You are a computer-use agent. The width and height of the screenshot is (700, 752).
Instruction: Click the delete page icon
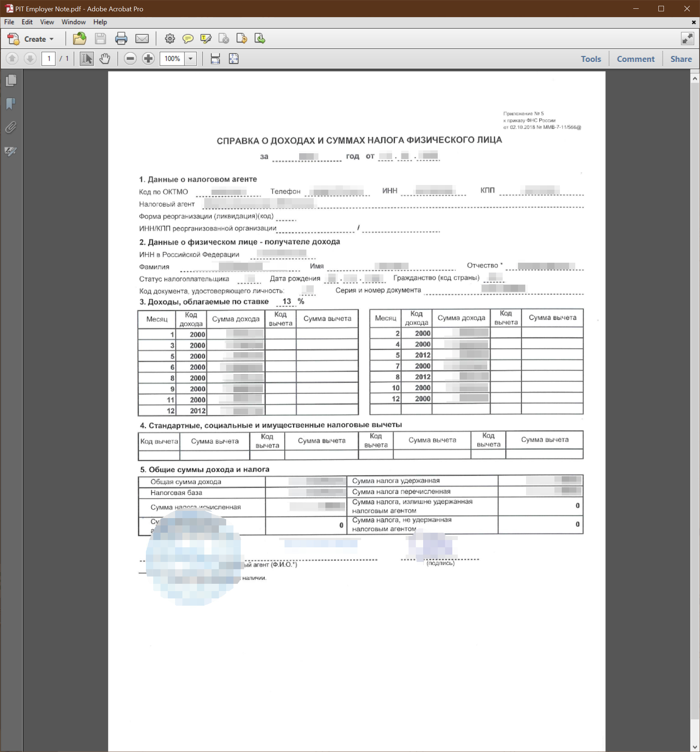[224, 39]
